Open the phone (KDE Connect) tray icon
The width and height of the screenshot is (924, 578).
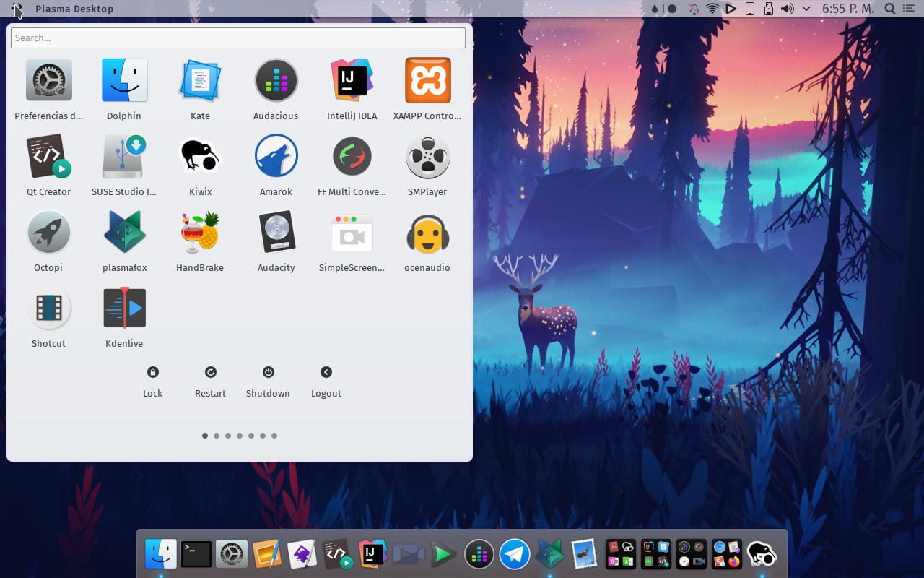[x=750, y=9]
